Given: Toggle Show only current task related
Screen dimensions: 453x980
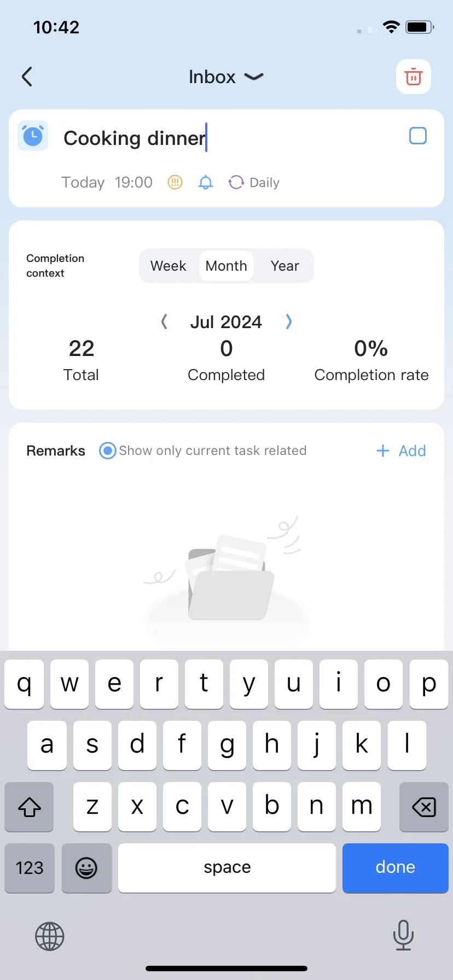Looking at the screenshot, I should pyautogui.click(x=108, y=451).
